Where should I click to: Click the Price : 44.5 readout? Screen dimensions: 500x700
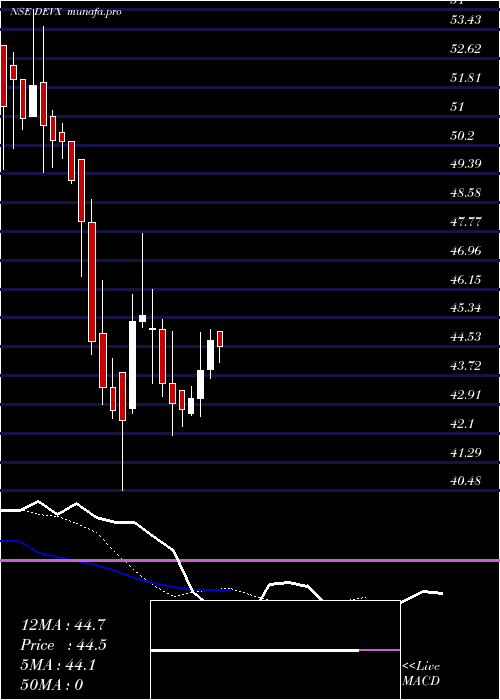point(63,645)
